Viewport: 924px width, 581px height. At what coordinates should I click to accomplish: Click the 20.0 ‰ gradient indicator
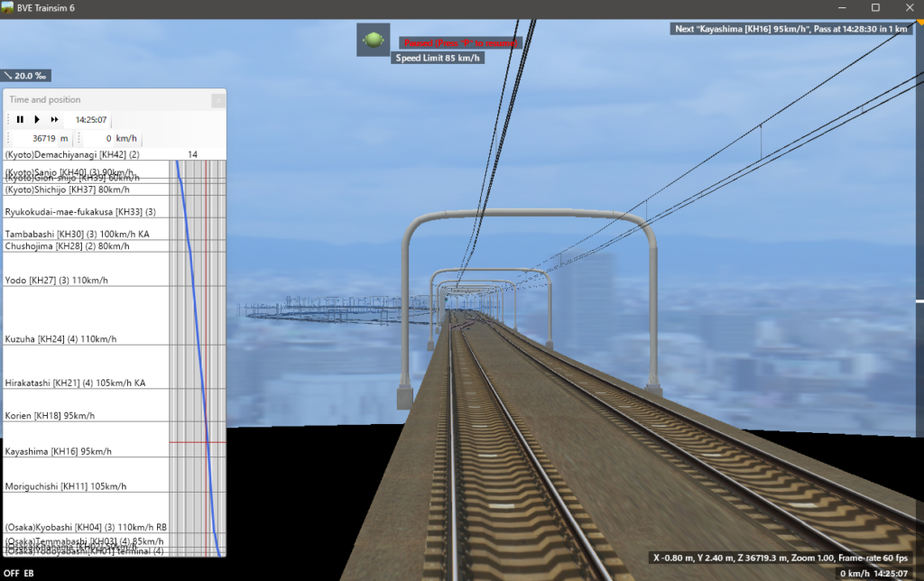tap(24, 76)
